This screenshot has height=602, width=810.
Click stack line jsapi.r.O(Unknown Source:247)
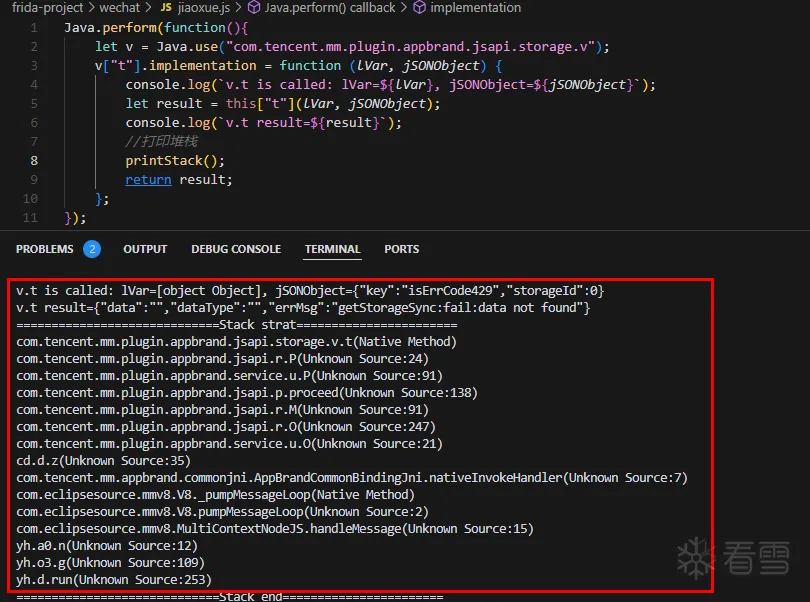coord(226,427)
